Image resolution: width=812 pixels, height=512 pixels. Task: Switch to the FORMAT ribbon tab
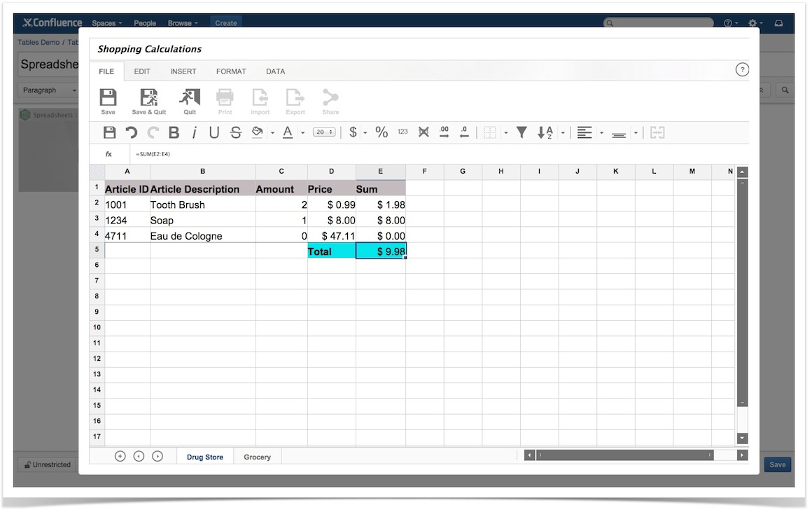(x=231, y=71)
